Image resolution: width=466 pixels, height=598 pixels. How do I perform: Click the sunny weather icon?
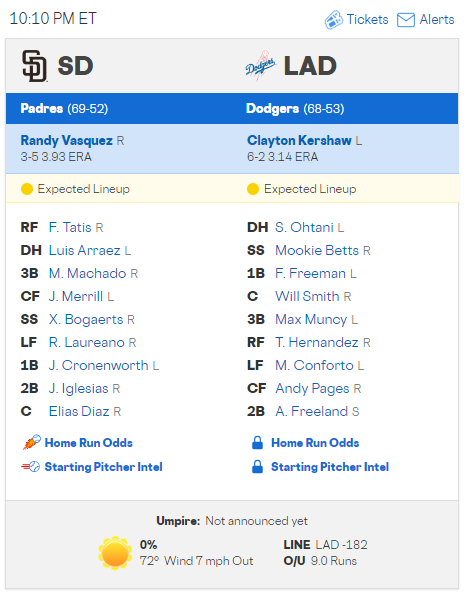pyautogui.click(x=115, y=553)
